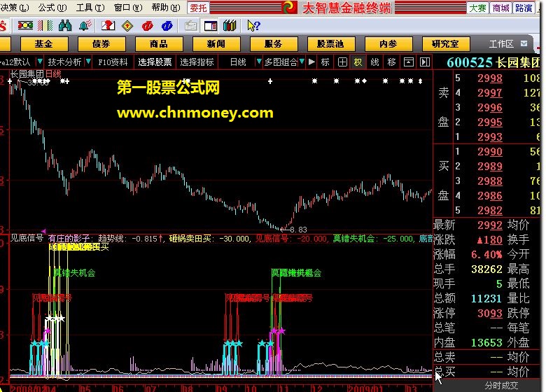Click buy level 5 price 2982
Viewport: 546px width, 392px height.
pyautogui.click(x=489, y=211)
